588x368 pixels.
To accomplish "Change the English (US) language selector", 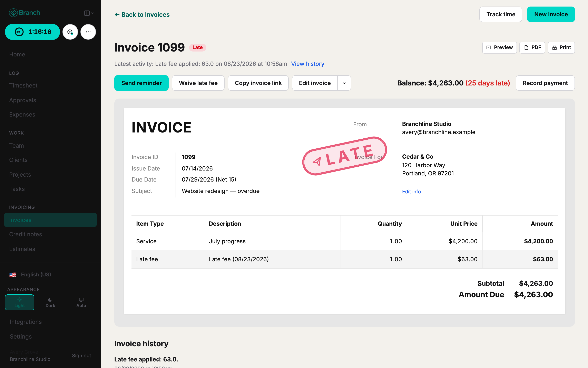I will coord(30,275).
